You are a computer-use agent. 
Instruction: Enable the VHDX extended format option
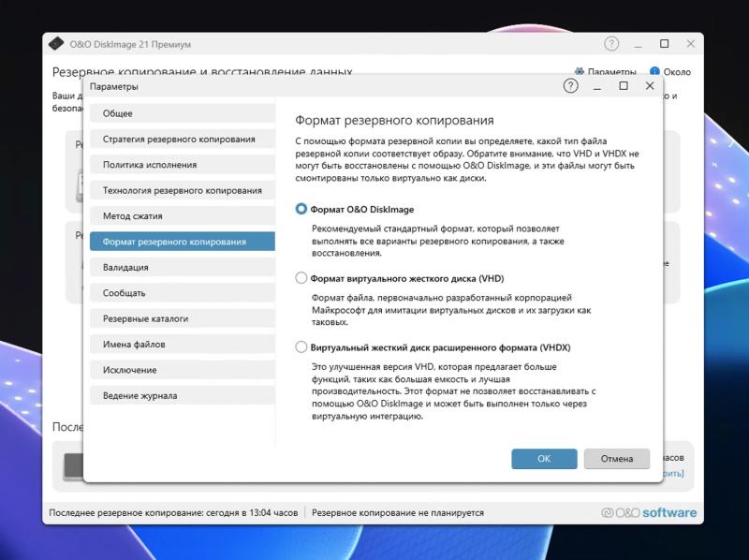[301, 348]
